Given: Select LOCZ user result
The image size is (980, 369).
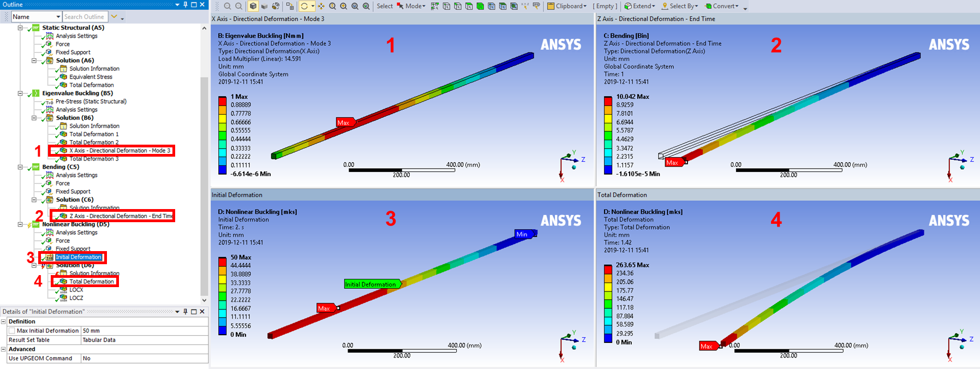Looking at the screenshot, I should pyautogui.click(x=76, y=298).
